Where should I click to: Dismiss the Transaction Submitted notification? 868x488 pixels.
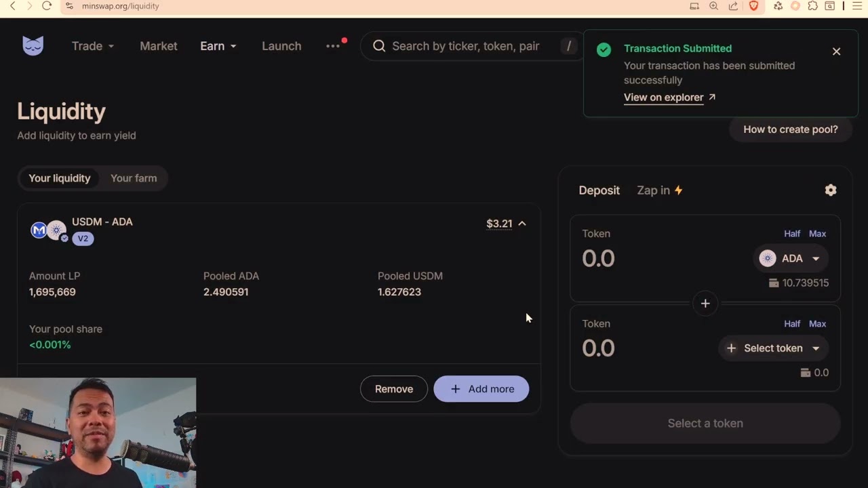pos(836,52)
